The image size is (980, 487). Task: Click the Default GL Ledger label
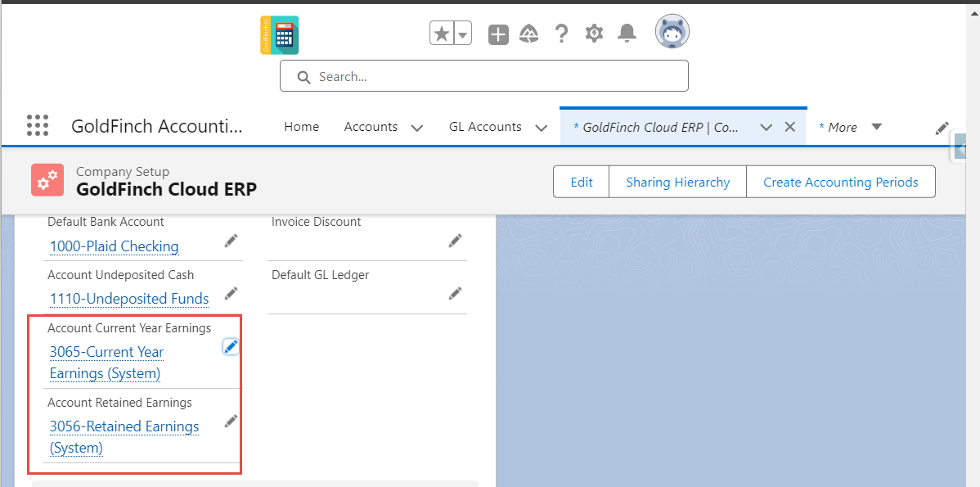coord(320,275)
